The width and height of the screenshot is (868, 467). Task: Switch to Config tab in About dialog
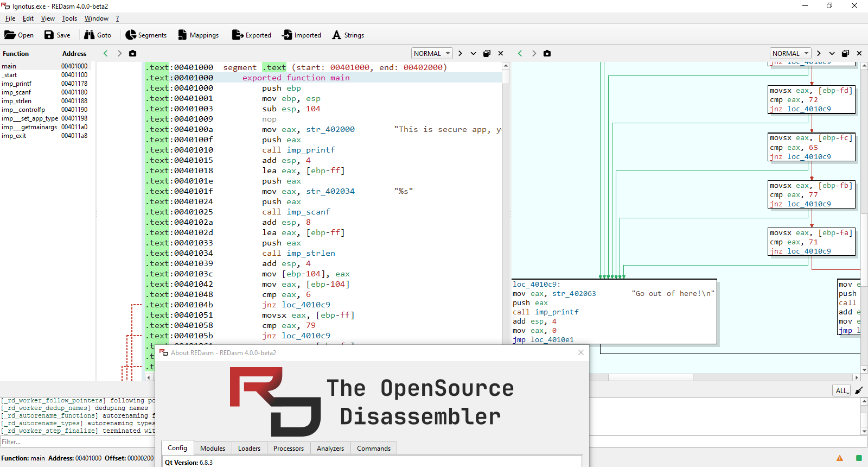coord(177,448)
